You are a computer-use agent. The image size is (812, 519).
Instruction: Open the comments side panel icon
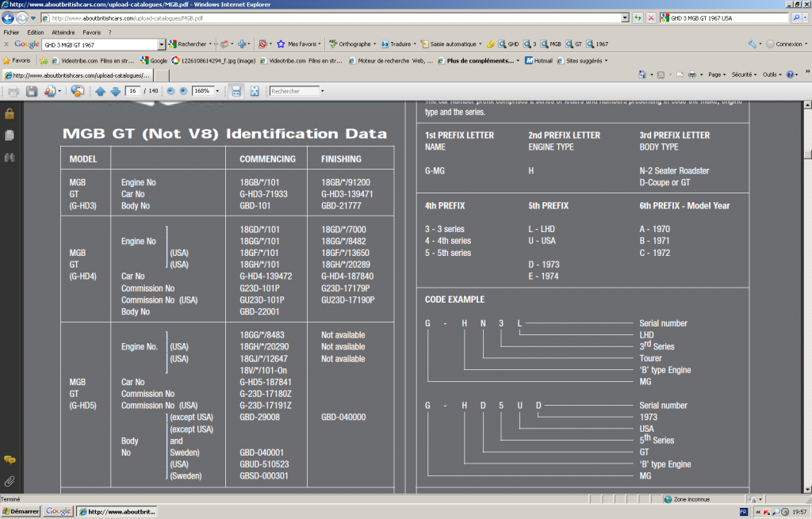(x=10, y=460)
